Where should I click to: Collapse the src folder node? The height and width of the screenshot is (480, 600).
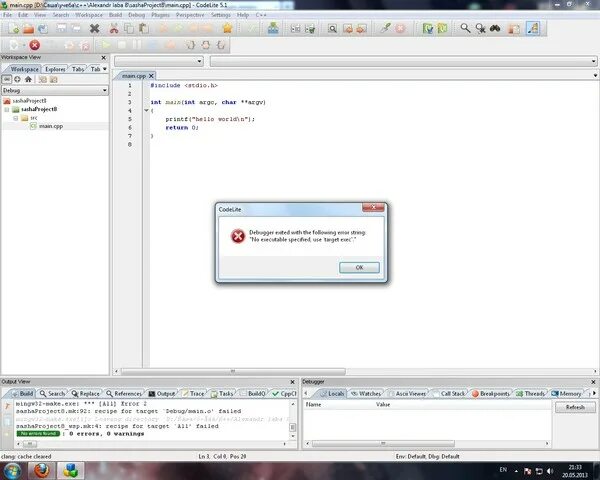16,118
